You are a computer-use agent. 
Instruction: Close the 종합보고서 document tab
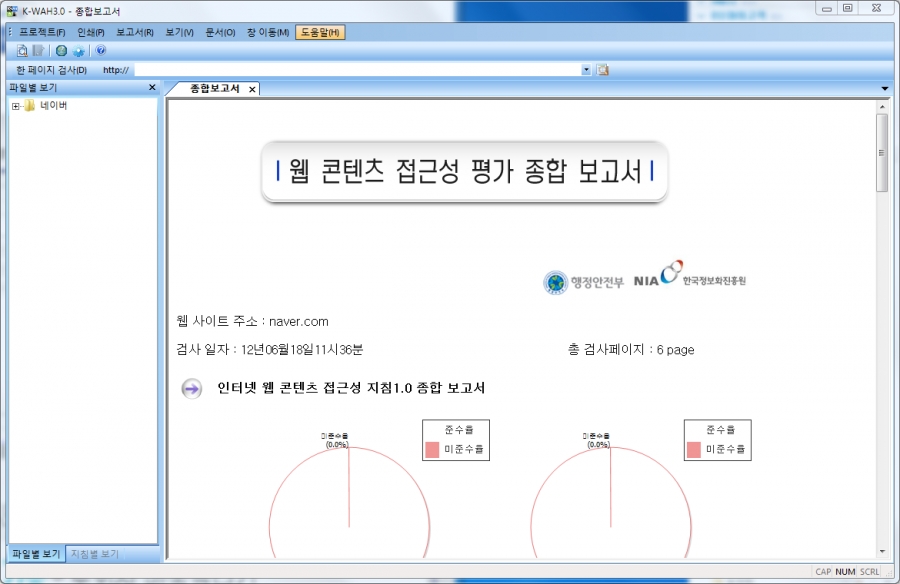point(252,89)
